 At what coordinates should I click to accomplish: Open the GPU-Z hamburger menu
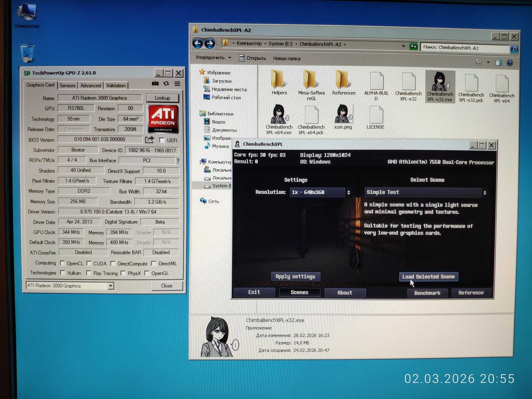click(x=178, y=83)
